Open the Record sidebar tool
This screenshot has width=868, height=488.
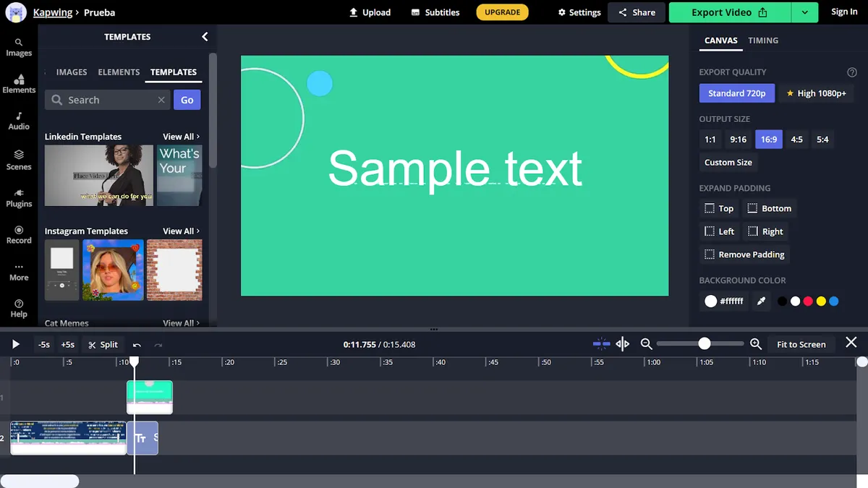pyautogui.click(x=19, y=235)
